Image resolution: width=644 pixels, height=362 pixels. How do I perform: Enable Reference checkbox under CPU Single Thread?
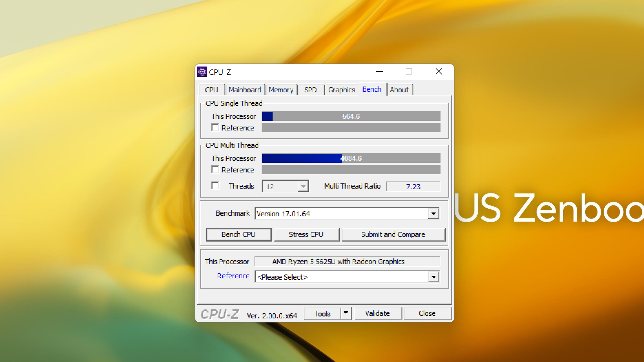coord(215,128)
